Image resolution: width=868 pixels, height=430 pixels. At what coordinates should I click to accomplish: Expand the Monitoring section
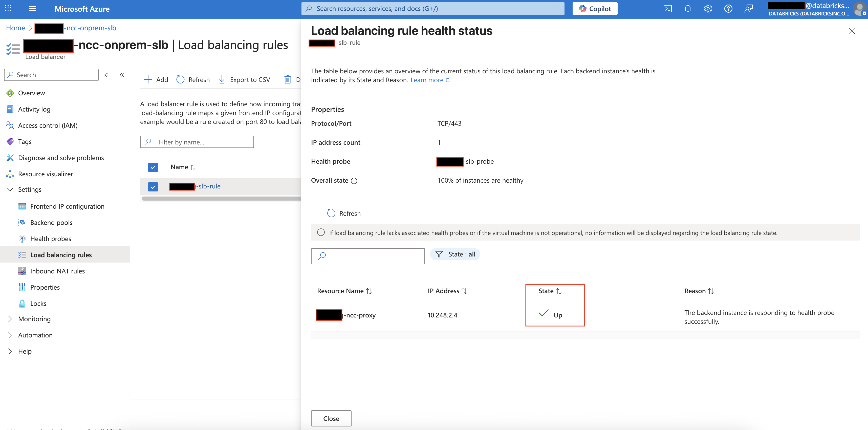click(x=10, y=319)
